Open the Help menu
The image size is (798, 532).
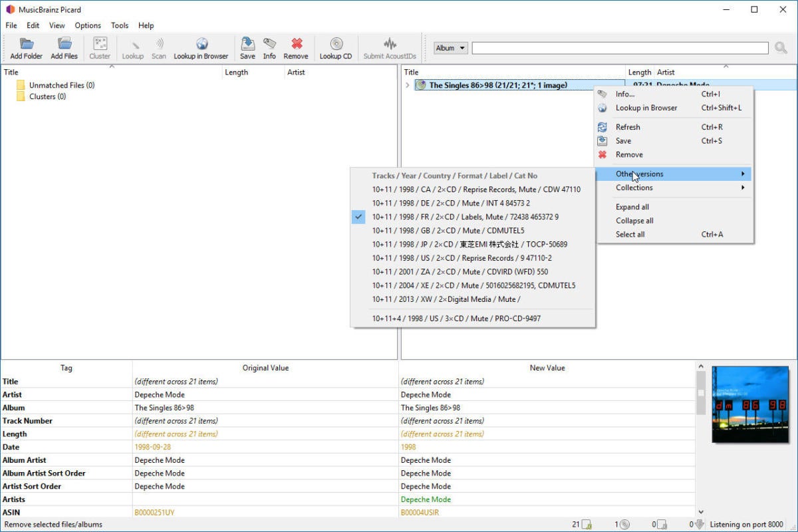[x=146, y=25]
